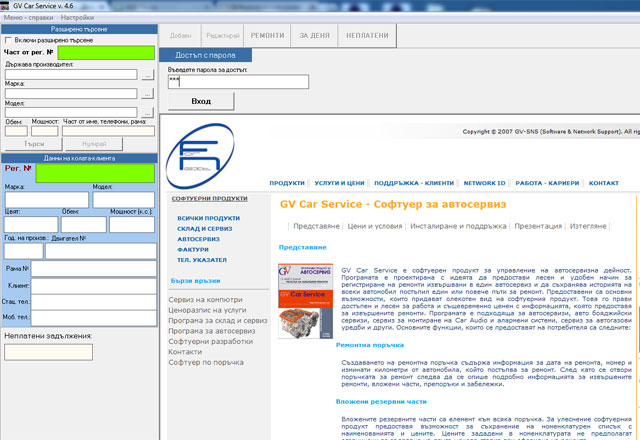Enable the Включи разширено търсене checkbox
The width and height of the screenshot is (640, 440).
(x=8, y=40)
